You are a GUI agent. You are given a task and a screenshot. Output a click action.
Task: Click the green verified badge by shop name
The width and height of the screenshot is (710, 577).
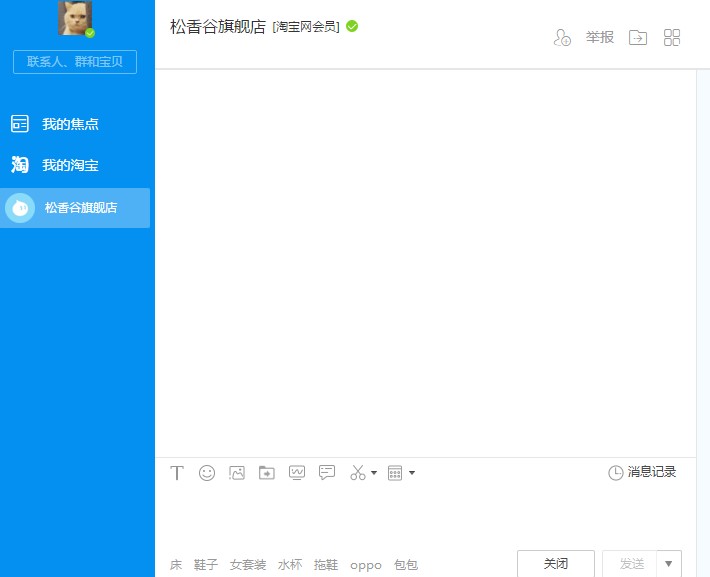[352, 26]
